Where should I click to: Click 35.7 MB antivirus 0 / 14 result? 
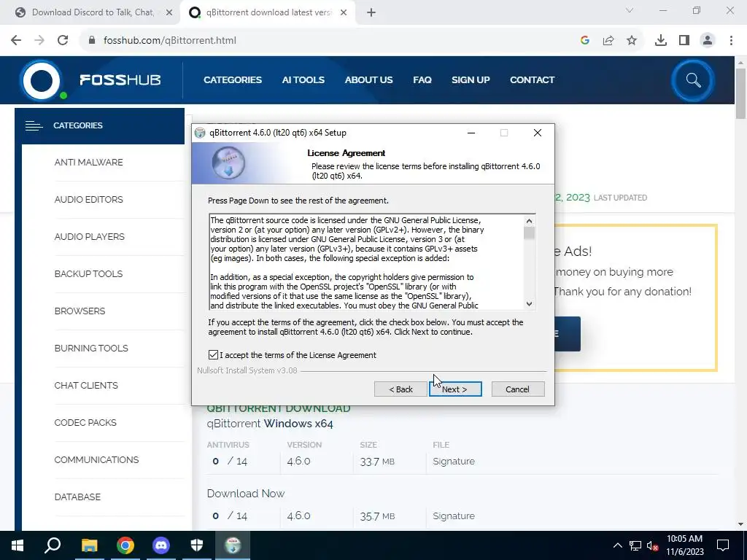coord(230,516)
